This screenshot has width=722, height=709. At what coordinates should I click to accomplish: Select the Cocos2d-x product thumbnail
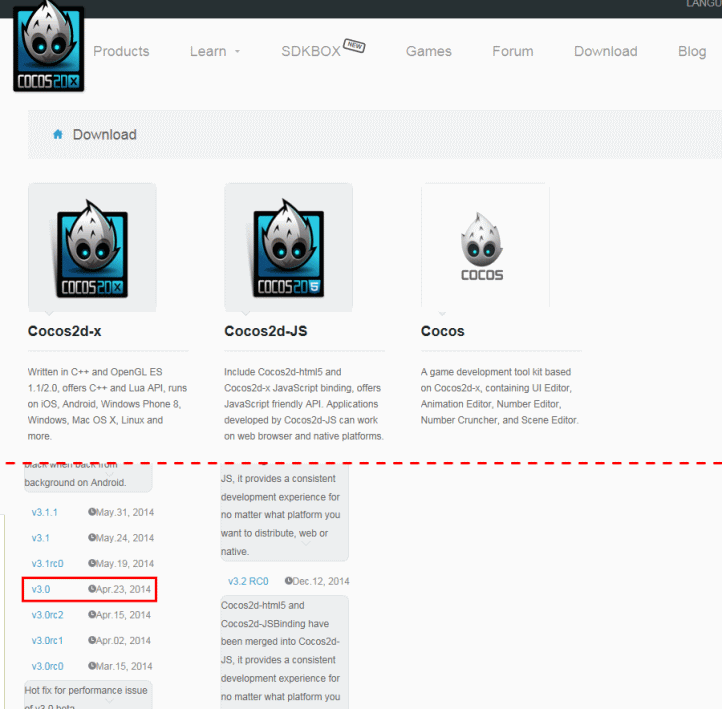(92, 247)
